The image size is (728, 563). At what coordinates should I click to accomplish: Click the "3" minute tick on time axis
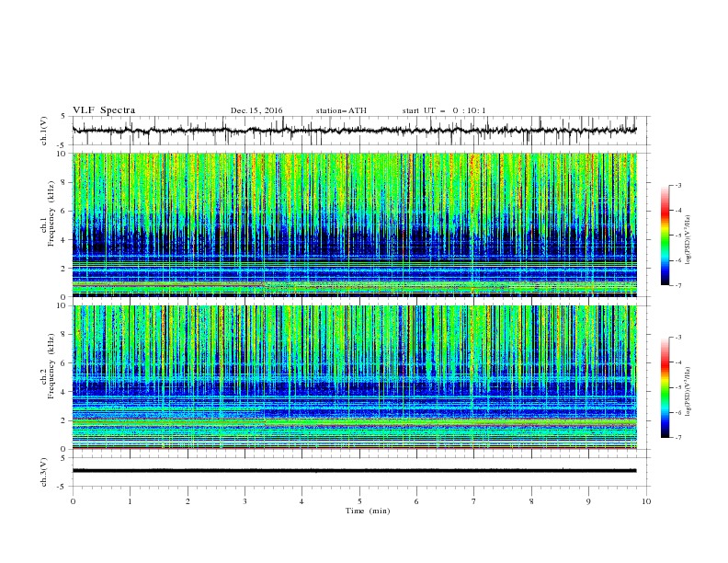(x=245, y=501)
